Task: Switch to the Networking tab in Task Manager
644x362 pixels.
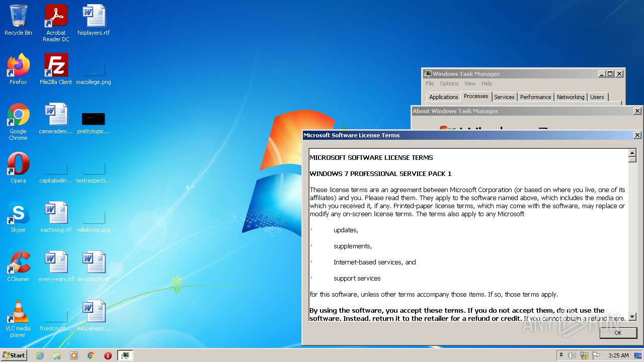Action: [571, 97]
